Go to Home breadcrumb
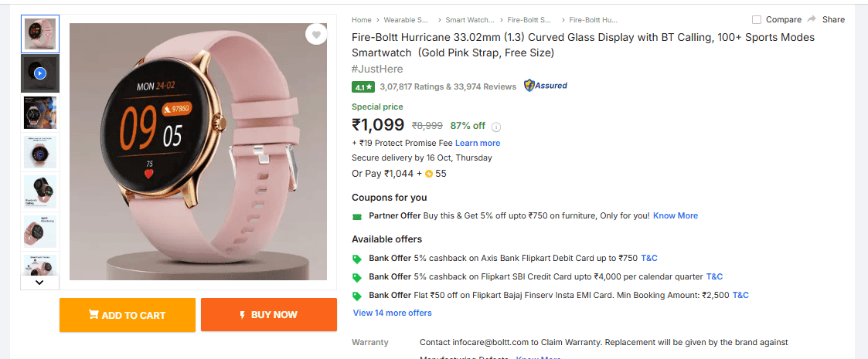This screenshot has height=359, width=868. 361,20
